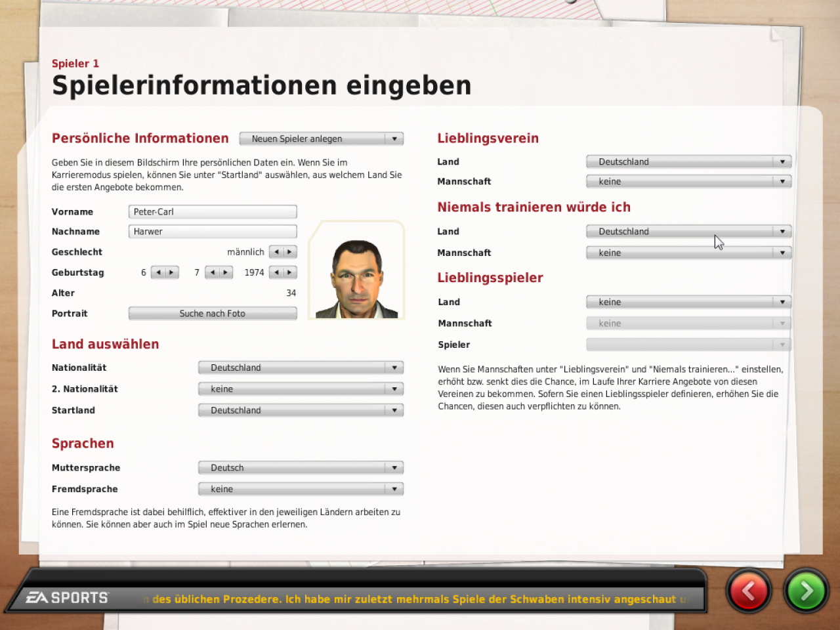Open the Nationalität dropdown
Viewport: 840px width, 630px height.
click(301, 367)
